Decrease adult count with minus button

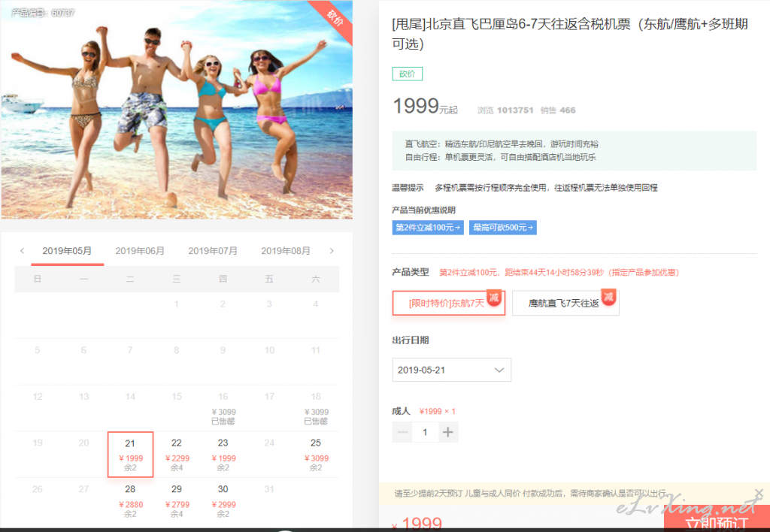coord(403,432)
